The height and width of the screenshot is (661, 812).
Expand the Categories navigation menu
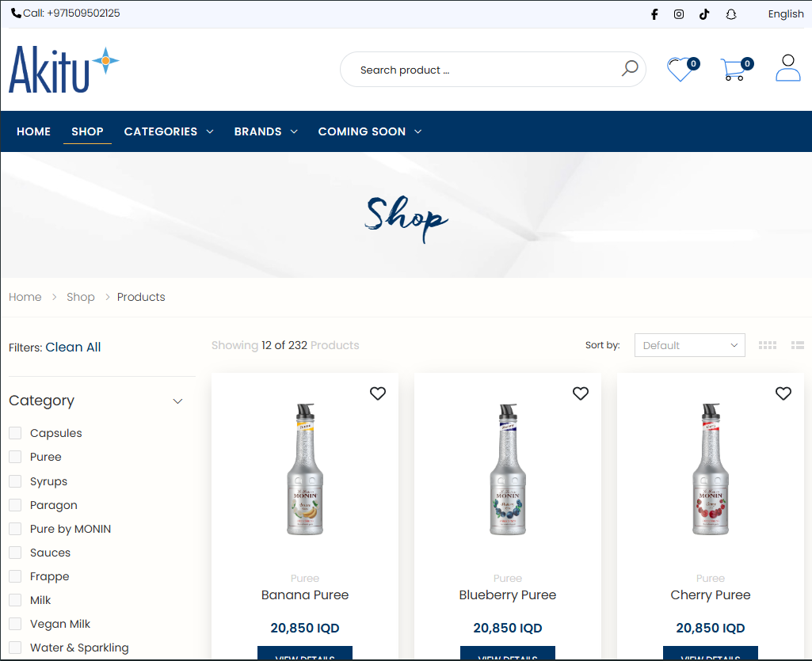(x=168, y=131)
